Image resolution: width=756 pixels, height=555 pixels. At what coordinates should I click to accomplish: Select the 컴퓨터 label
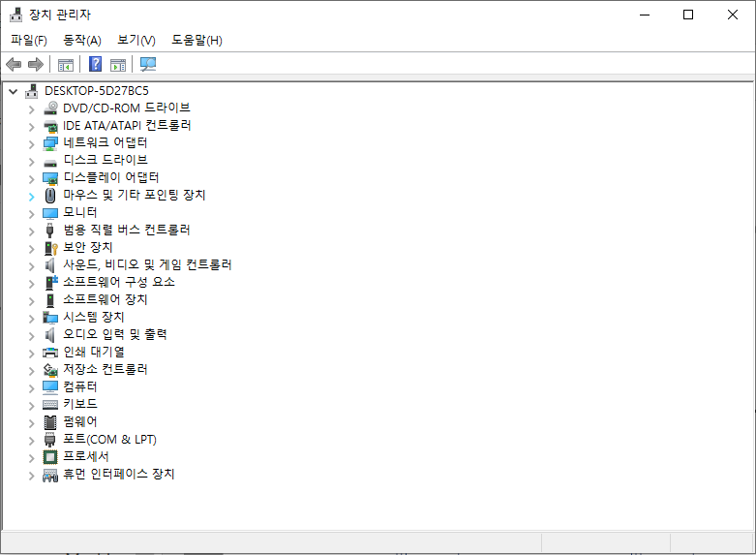pyautogui.click(x=80, y=386)
